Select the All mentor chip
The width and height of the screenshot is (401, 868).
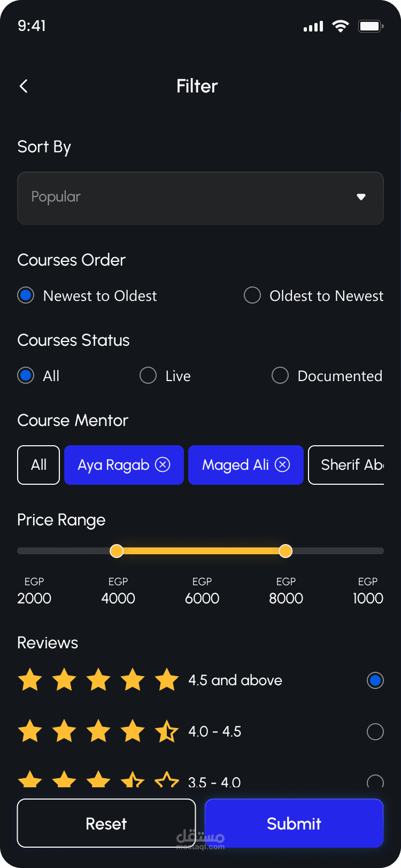38,464
